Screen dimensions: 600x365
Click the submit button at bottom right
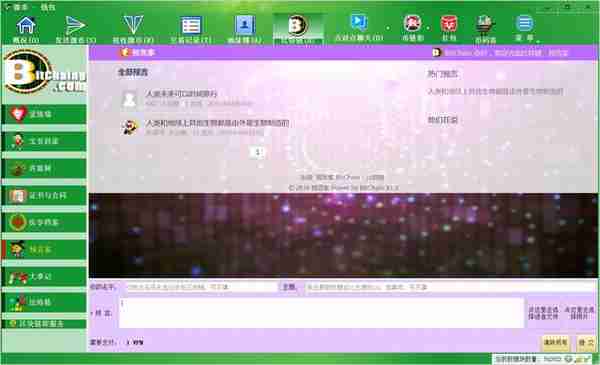(x=585, y=343)
